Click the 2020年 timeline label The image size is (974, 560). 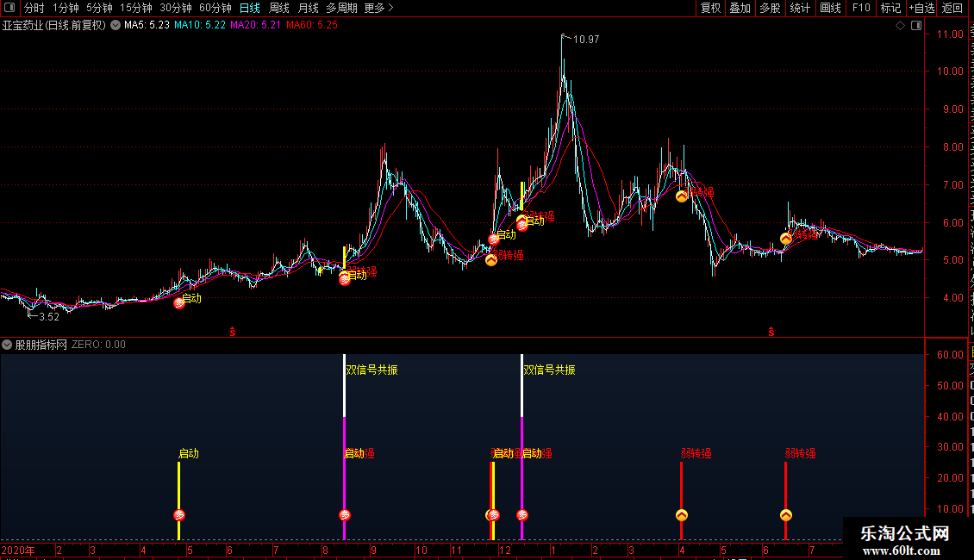coord(18,550)
